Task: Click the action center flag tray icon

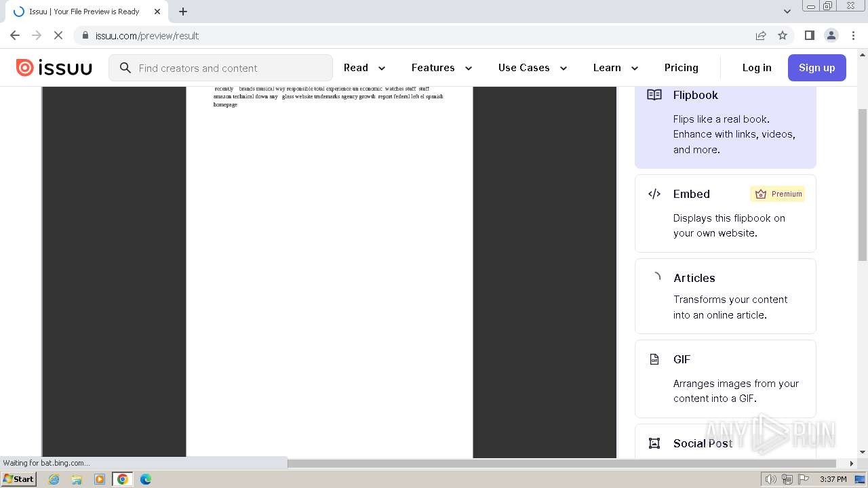Action: (x=805, y=479)
